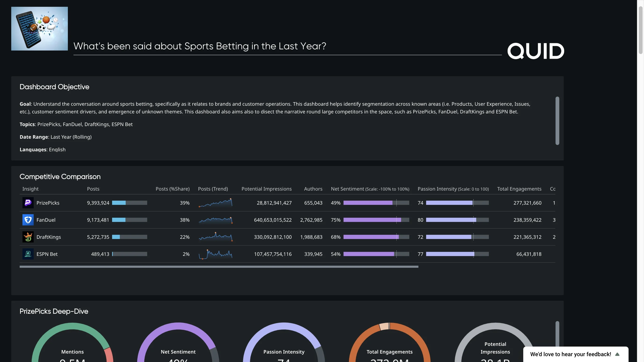The width and height of the screenshot is (644, 362).
Task: Sort by Posts (%Share) column header
Action: (x=172, y=189)
